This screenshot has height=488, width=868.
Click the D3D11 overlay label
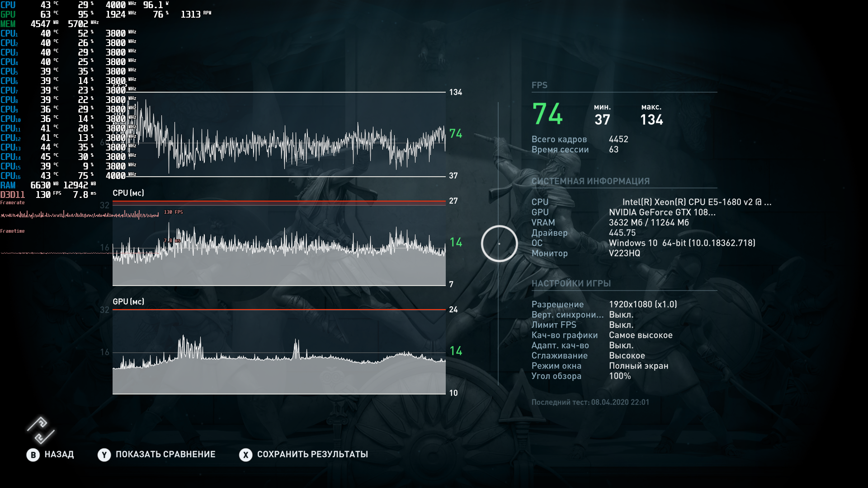click(x=13, y=195)
